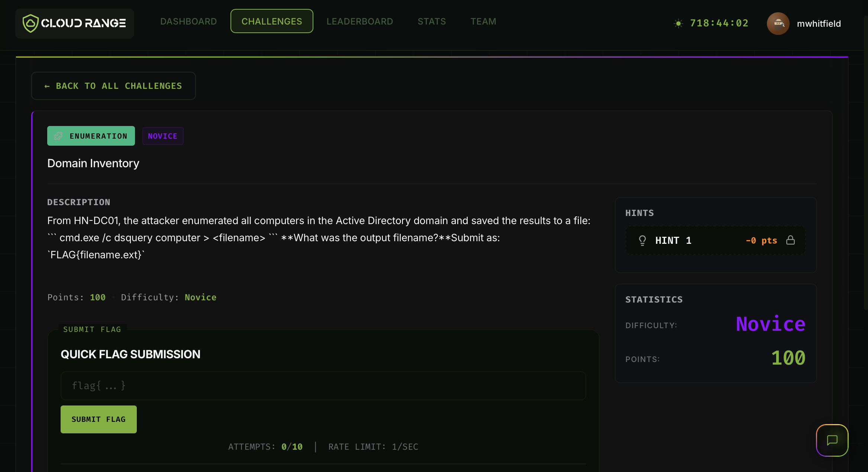Focus the flag input field
Viewport: 868px width, 472px height.
pos(323,386)
